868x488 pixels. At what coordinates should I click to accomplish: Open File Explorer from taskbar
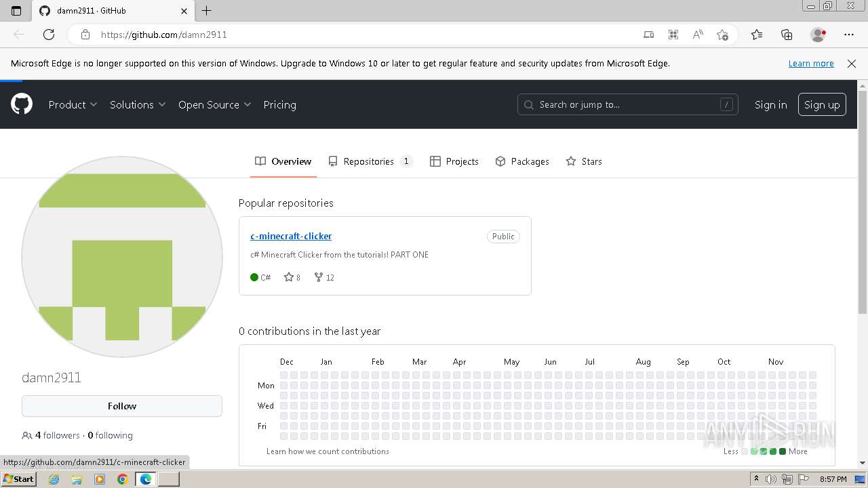(77, 479)
